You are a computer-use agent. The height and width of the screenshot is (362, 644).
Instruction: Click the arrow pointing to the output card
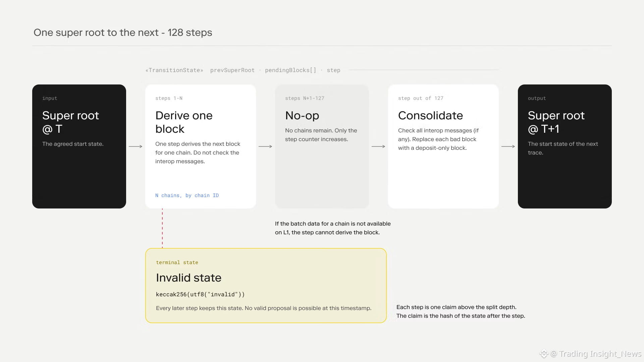508,146
